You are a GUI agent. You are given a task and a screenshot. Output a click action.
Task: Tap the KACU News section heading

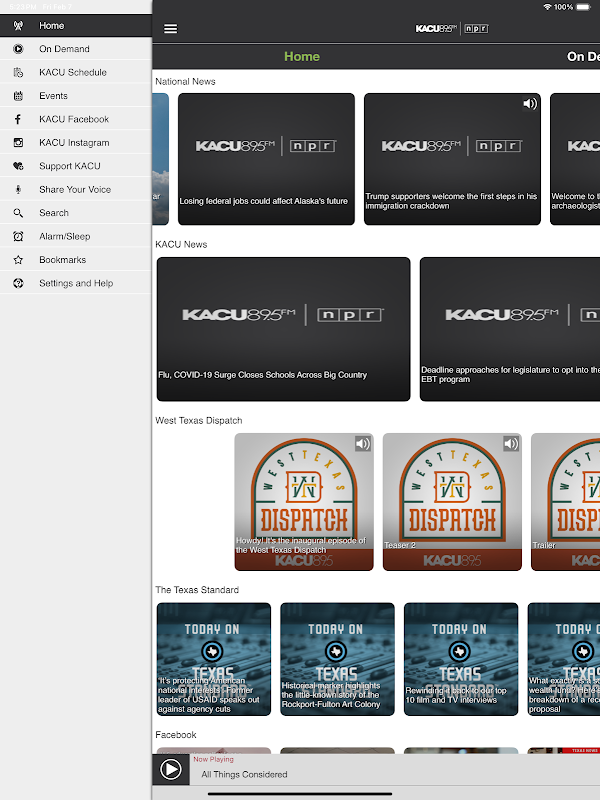[x=181, y=244]
